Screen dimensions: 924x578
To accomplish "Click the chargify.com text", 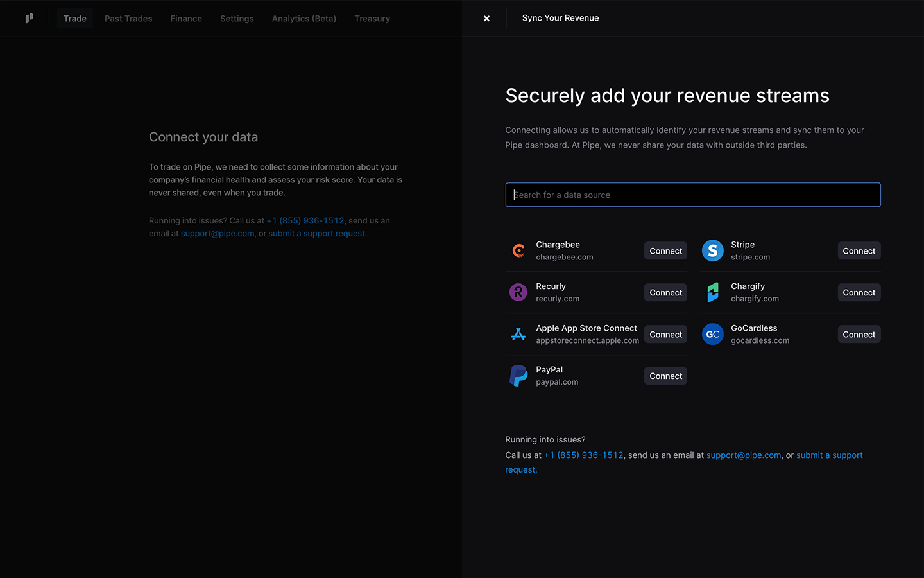I will coord(755,299).
